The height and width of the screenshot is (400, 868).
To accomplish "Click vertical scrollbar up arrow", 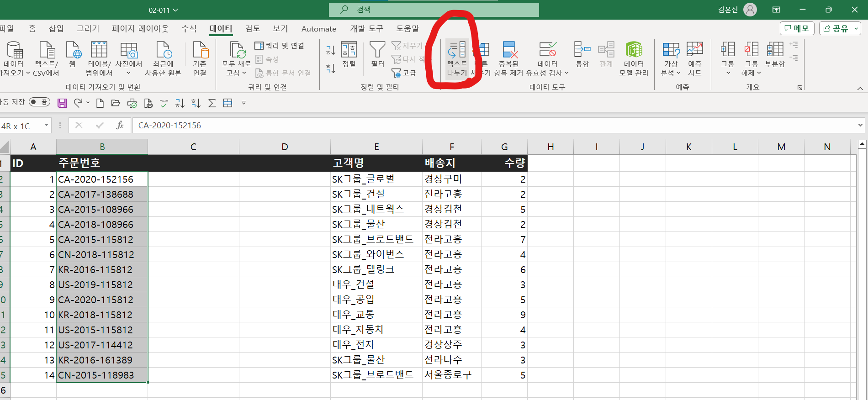I will coord(862,144).
